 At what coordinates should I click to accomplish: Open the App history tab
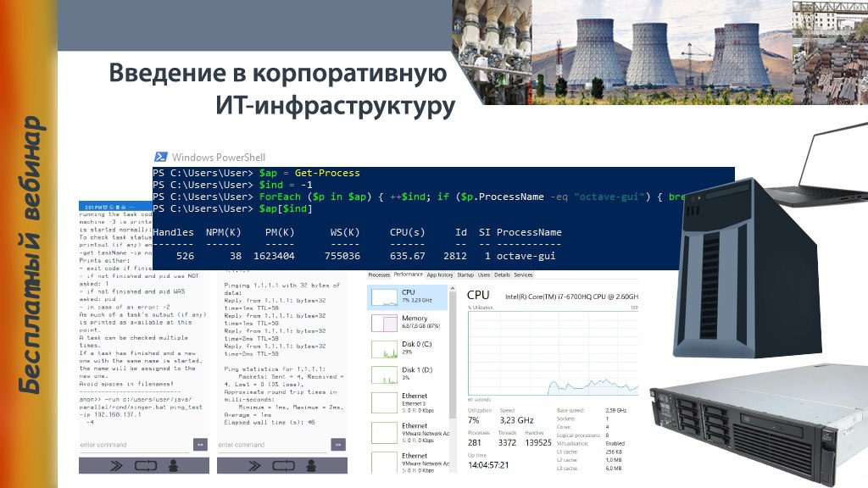click(x=440, y=275)
